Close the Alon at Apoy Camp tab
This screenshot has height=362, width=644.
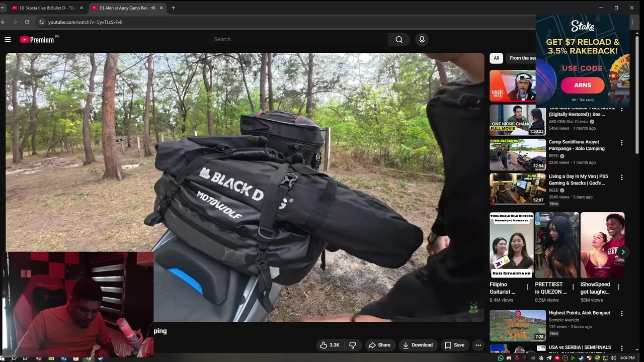(x=162, y=8)
